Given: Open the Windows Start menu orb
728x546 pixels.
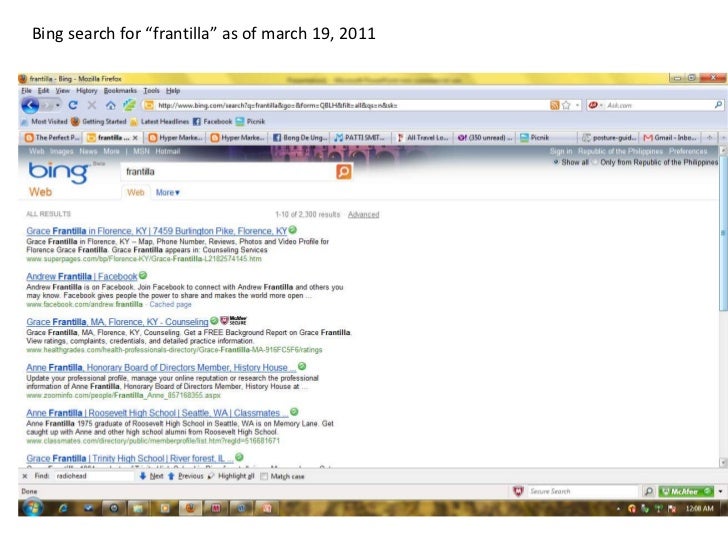Looking at the screenshot, I should click(x=32, y=508).
